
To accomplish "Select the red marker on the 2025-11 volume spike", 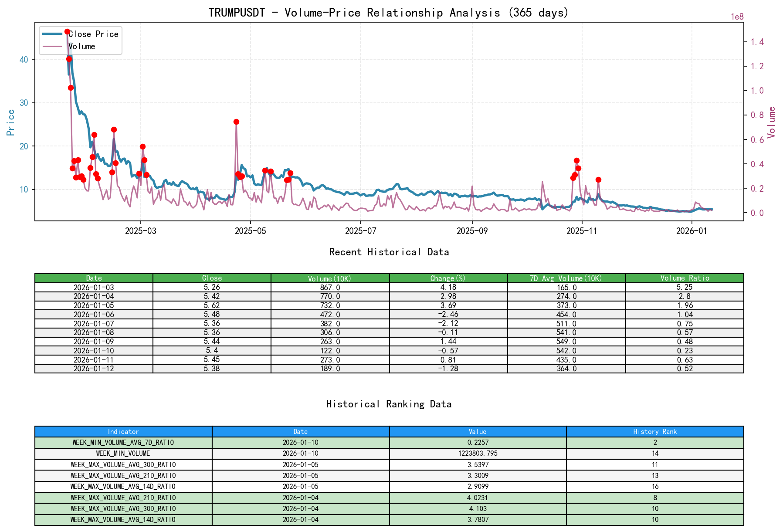I will [576, 160].
